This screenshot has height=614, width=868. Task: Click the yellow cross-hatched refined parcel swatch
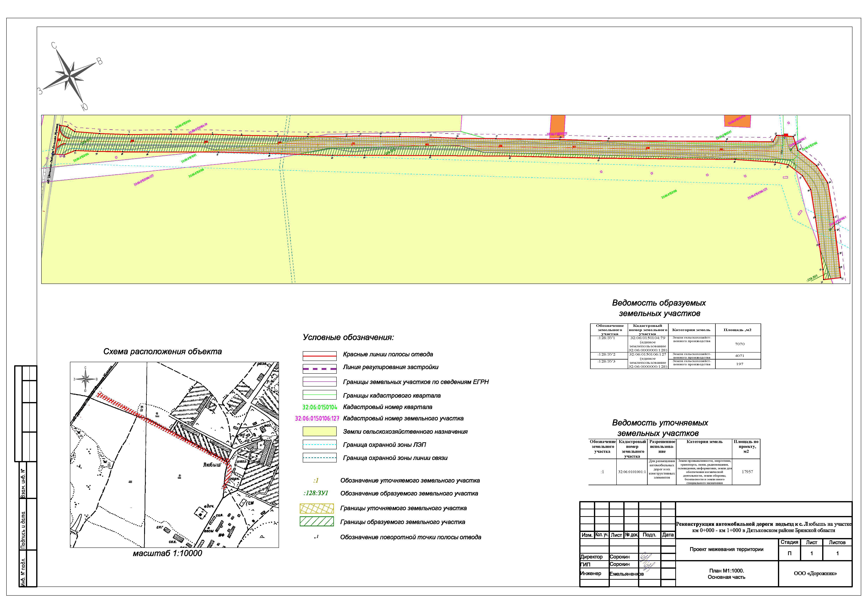(x=317, y=508)
